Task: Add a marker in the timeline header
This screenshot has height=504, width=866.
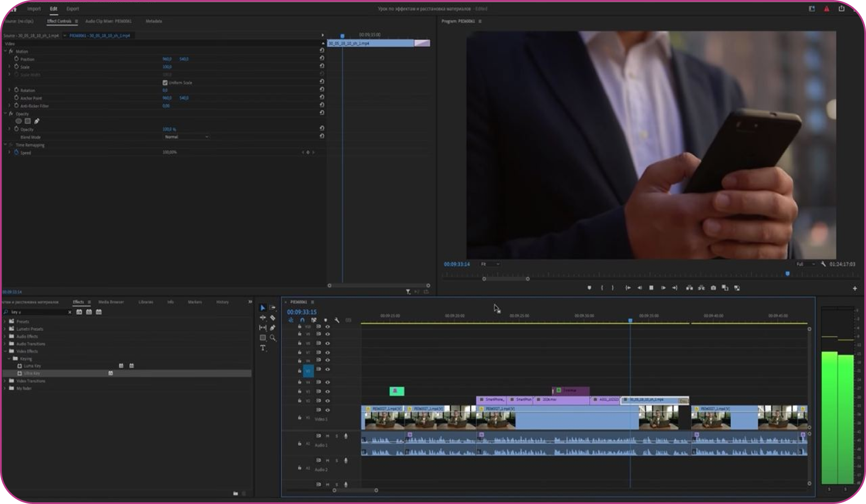Action: 325,320
